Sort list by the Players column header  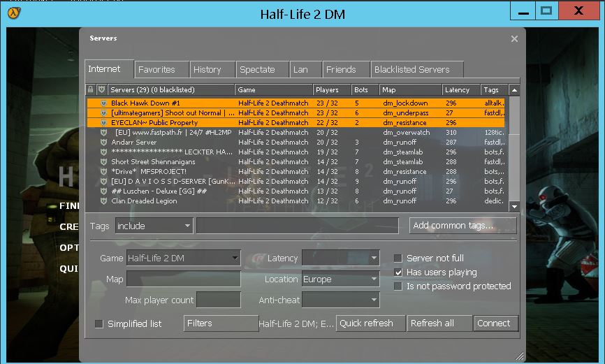[332, 89]
